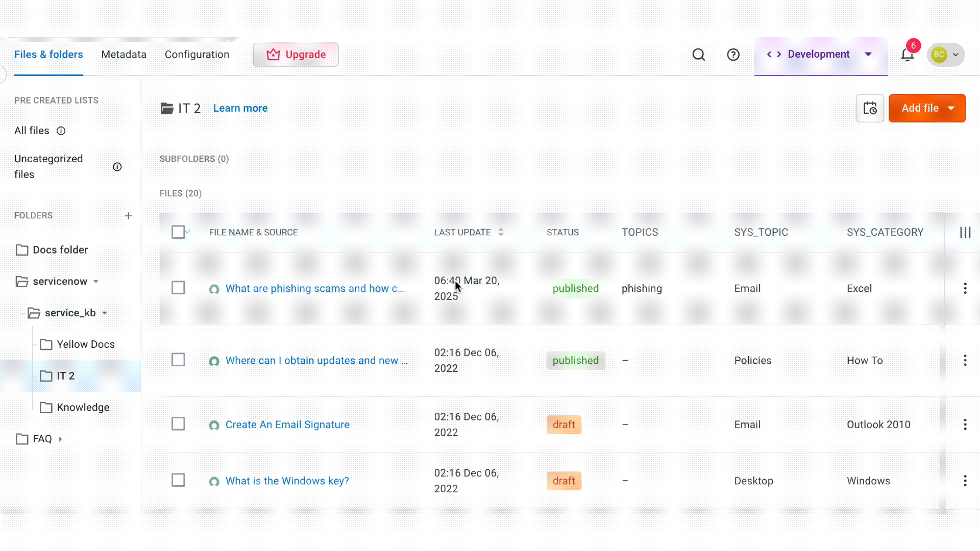The image size is (980, 551).
Task: Expand the FAQ folder arrow
Action: [x=60, y=439]
